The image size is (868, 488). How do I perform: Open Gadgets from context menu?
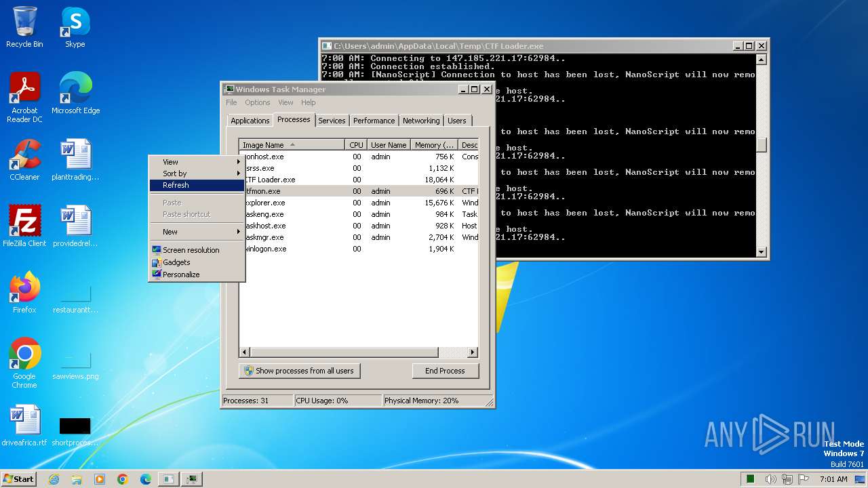(197, 262)
